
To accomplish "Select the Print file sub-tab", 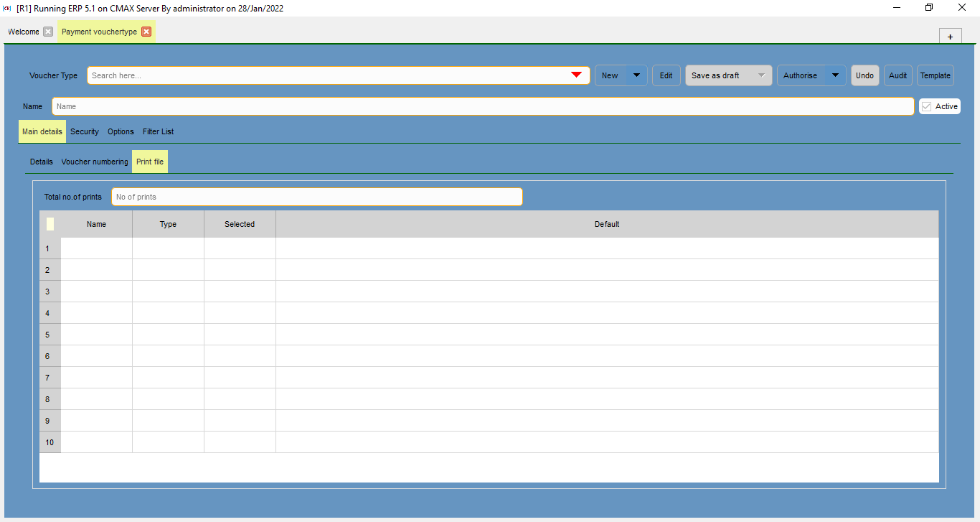I will (150, 162).
